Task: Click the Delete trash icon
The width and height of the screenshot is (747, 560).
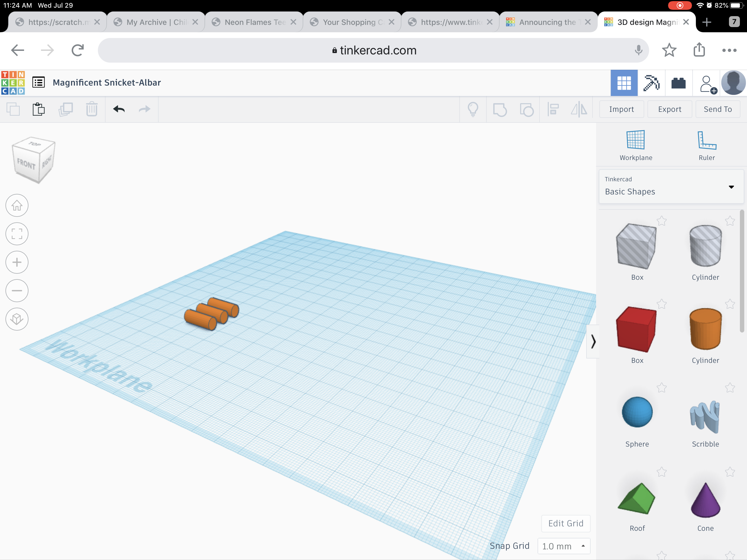Action: point(92,109)
